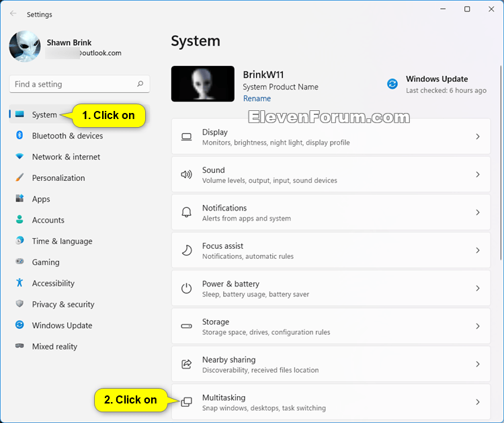Viewport: 504px width, 423px height.
Task: Select System in the sidebar
Action: tap(79, 114)
